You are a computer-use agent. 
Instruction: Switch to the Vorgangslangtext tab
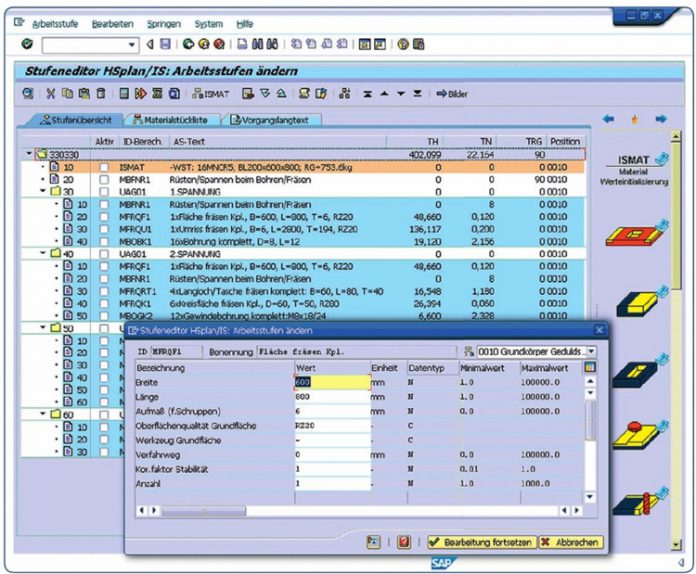pyautogui.click(x=271, y=120)
